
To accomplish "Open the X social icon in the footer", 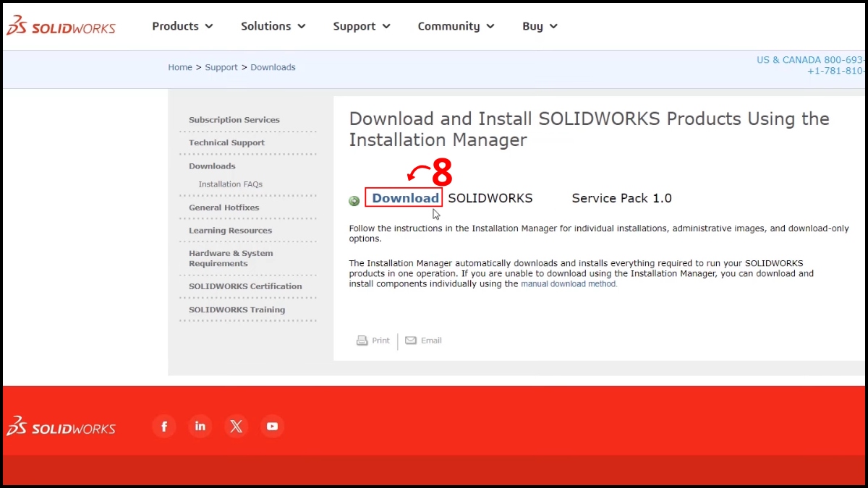I will point(236,427).
